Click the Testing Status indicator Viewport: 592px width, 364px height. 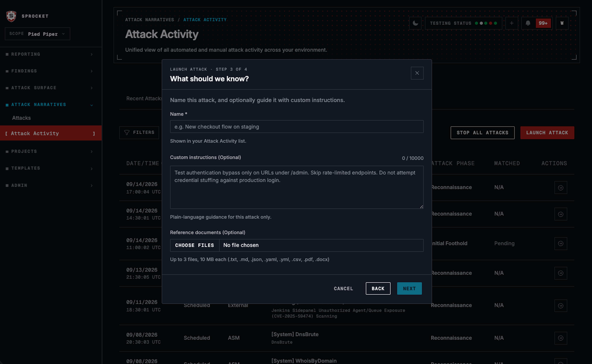[x=463, y=23]
